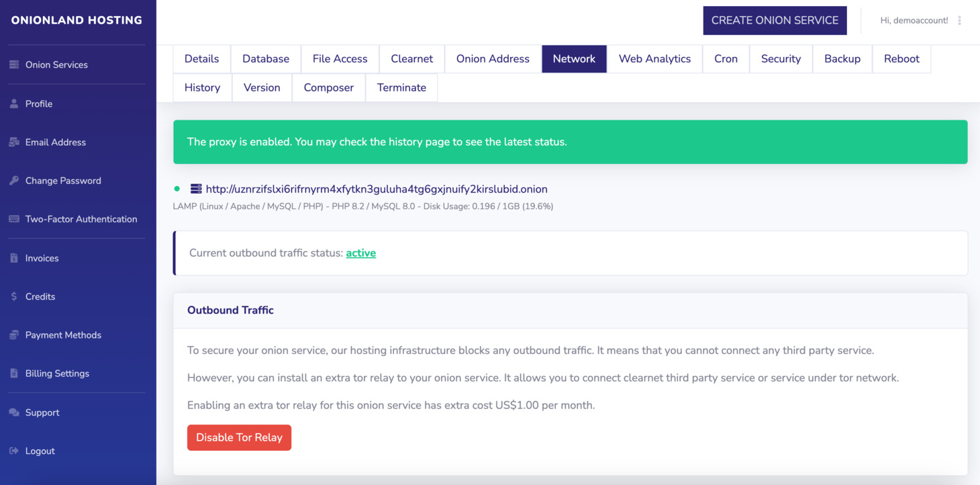This screenshot has height=485, width=980.
Task: Click the Email Address icon in sidebar
Action: click(x=14, y=142)
